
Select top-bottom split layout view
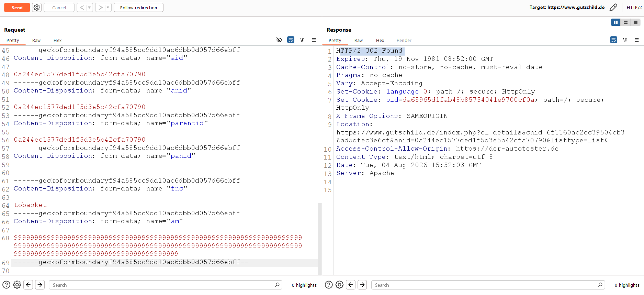coord(625,22)
